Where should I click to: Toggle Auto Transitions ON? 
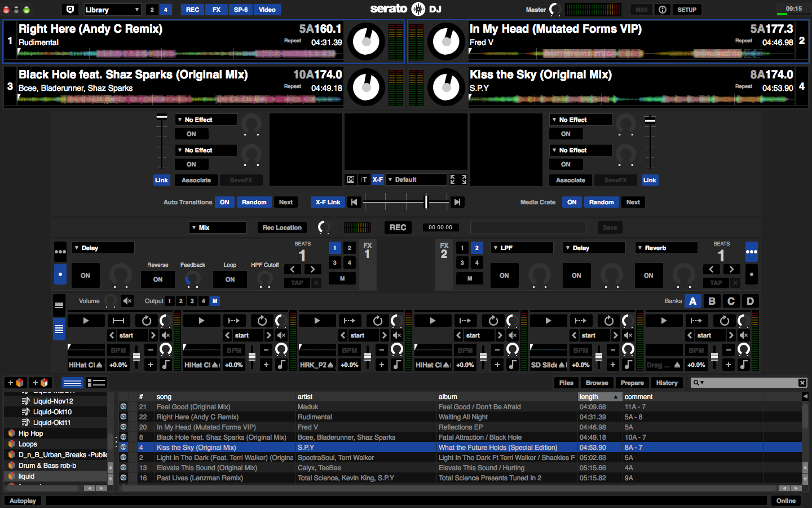(224, 202)
